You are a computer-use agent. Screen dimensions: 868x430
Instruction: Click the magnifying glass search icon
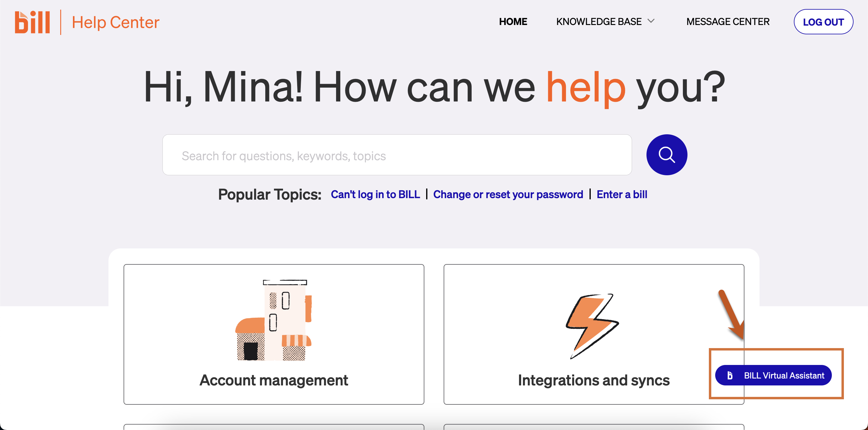tap(666, 154)
